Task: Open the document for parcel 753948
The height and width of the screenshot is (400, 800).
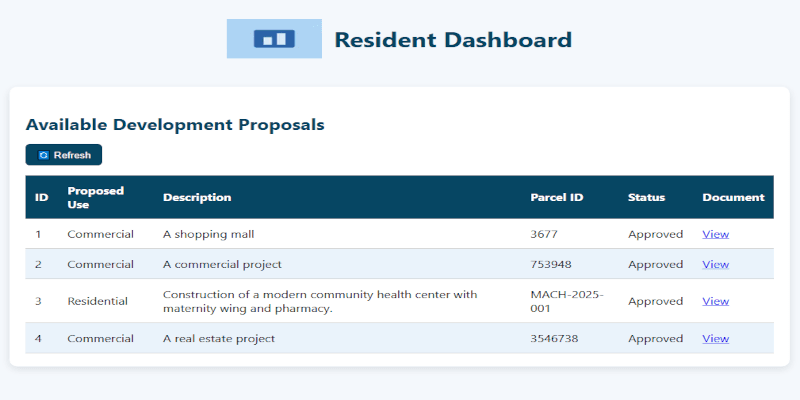Action: pos(715,264)
